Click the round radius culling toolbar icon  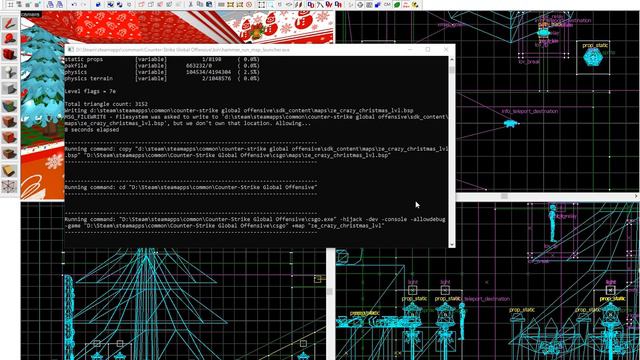(249, 5)
